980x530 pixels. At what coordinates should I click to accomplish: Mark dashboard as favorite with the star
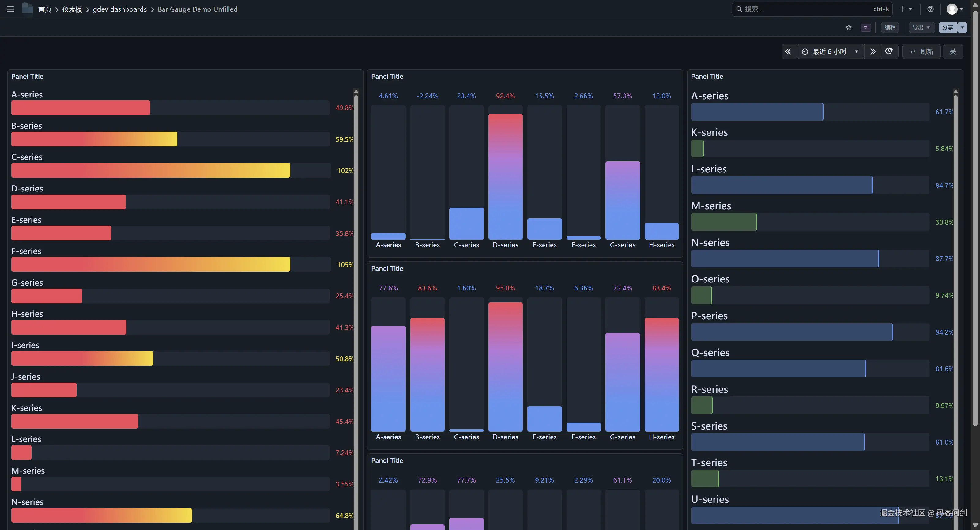tap(849, 27)
